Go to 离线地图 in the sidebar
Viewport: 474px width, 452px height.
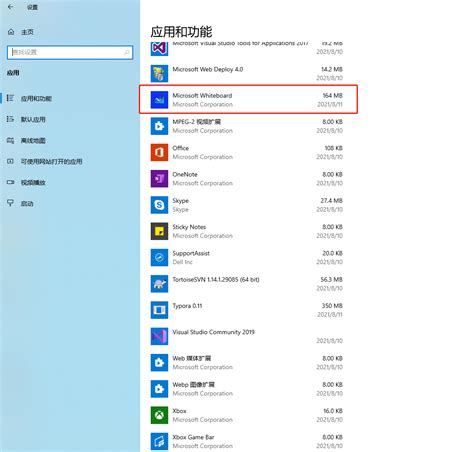click(33, 140)
